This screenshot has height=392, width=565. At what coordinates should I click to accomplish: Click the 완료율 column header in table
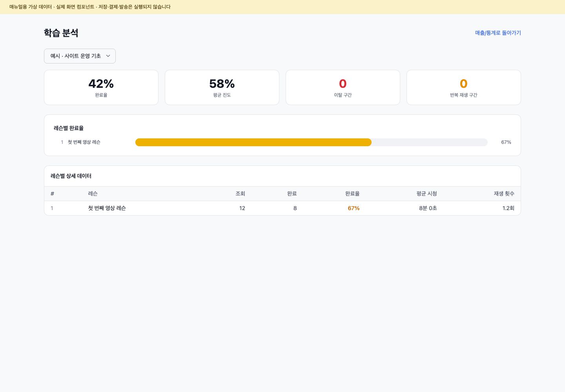pos(352,194)
